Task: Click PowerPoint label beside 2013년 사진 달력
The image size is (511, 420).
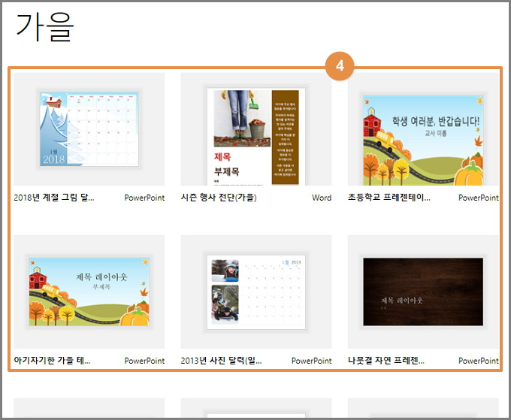Action: [x=312, y=361]
